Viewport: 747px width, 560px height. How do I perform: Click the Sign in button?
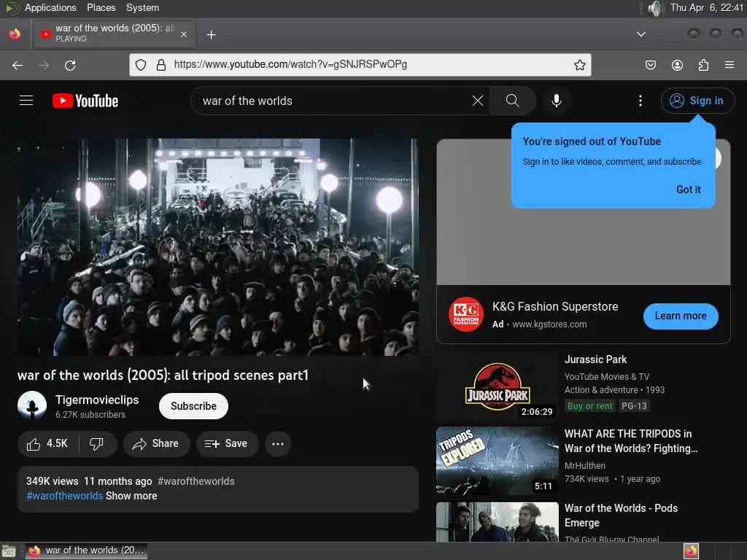click(697, 101)
